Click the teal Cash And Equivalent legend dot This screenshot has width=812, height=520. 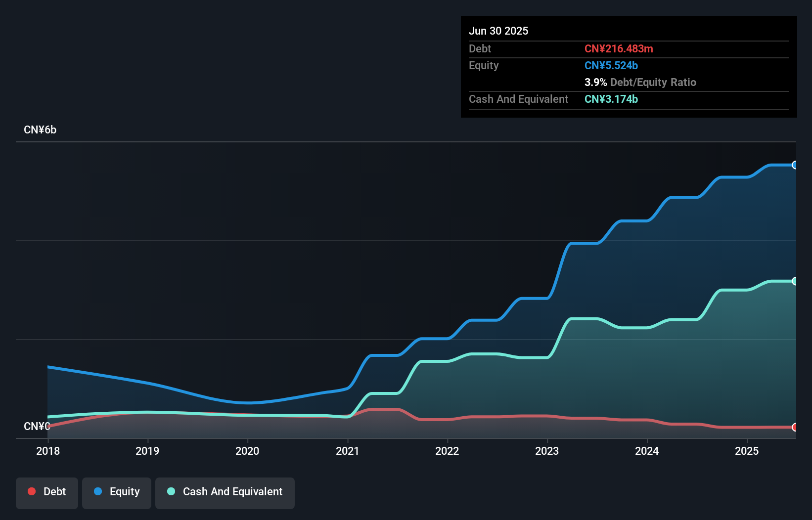click(x=171, y=491)
